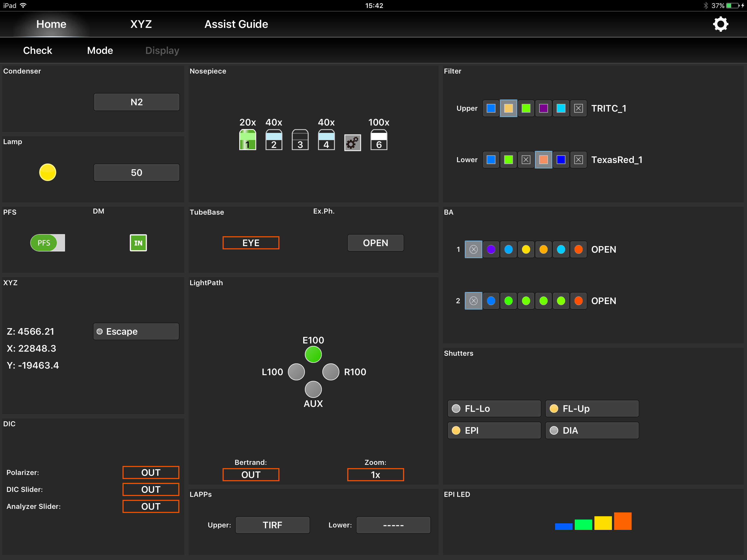The width and height of the screenshot is (747, 560).
Task: Switch to Home tab
Action: coord(51,24)
